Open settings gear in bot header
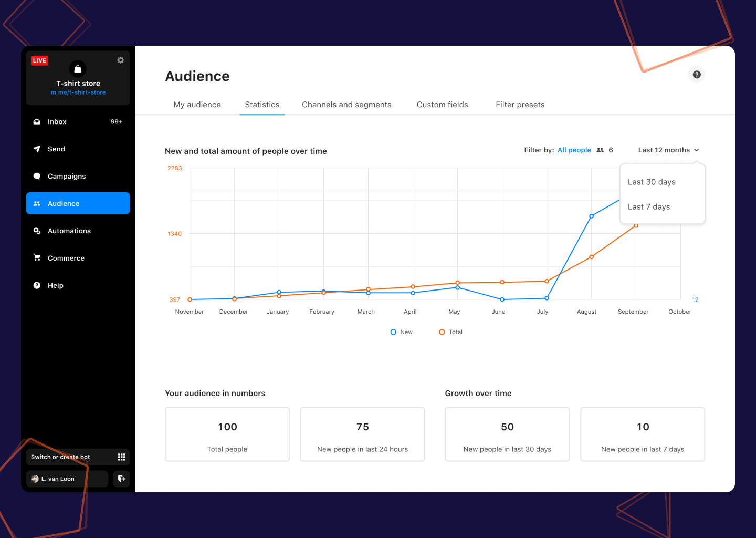The width and height of the screenshot is (756, 538). 121,60
